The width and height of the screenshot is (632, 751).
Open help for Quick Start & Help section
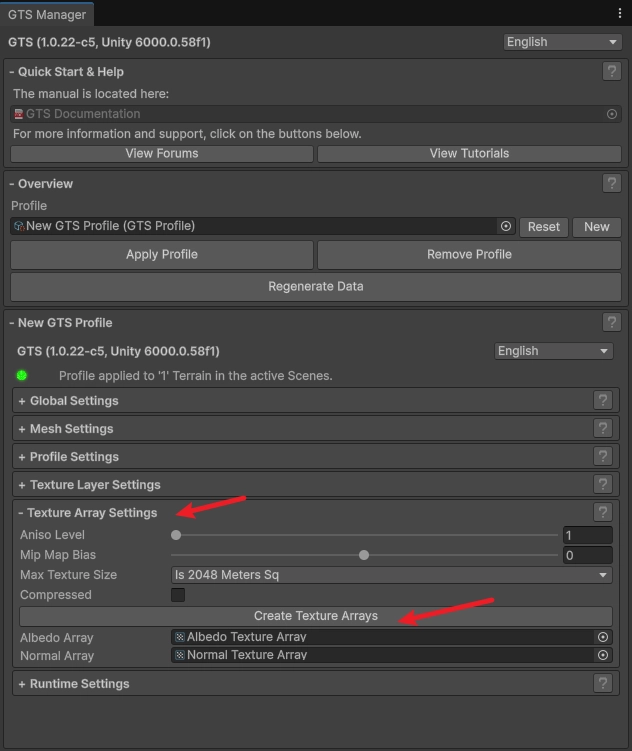click(x=611, y=72)
